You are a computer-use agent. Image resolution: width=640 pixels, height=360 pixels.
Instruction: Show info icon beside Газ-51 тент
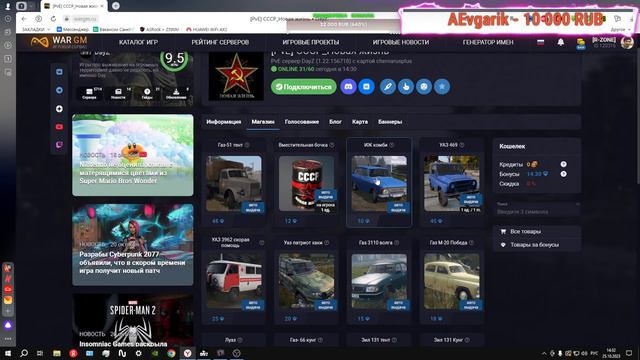click(x=247, y=145)
